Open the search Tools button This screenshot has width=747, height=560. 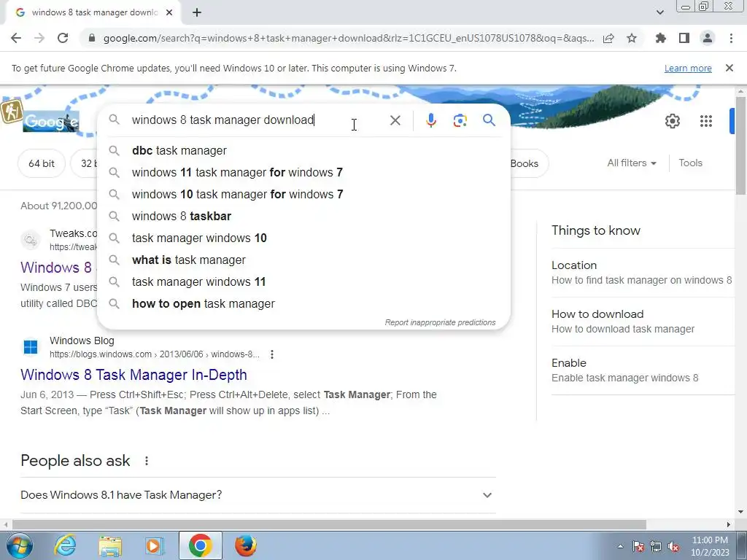[x=690, y=163]
